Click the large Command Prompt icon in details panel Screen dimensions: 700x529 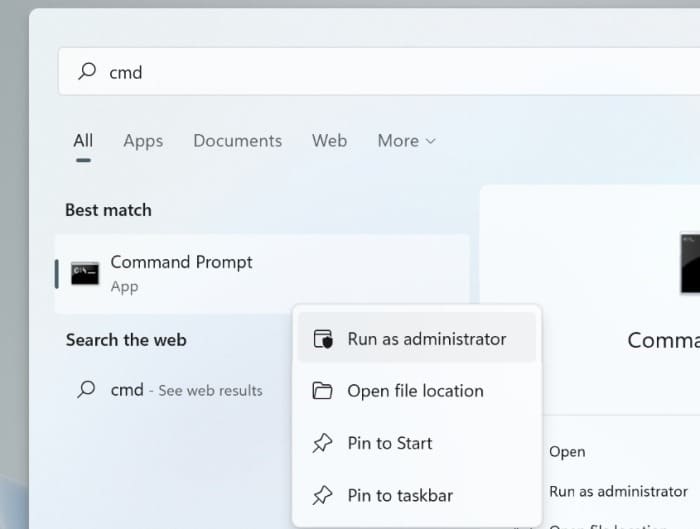690,263
